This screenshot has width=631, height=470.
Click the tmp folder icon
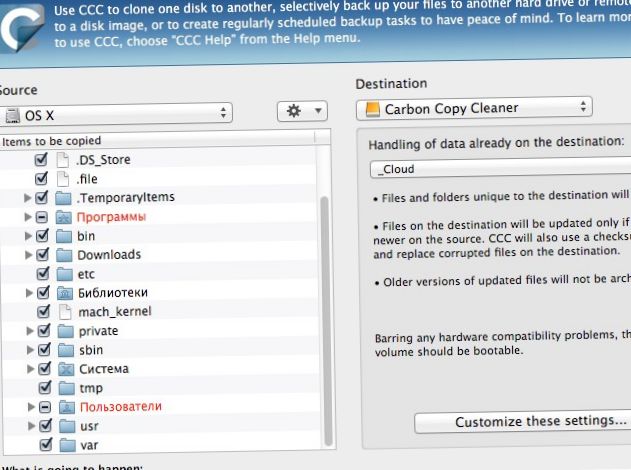point(67,388)
